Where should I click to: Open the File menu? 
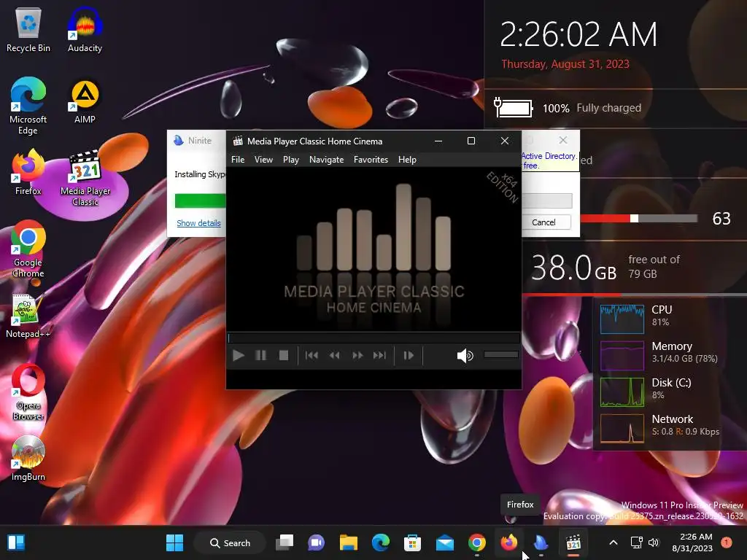238,160
